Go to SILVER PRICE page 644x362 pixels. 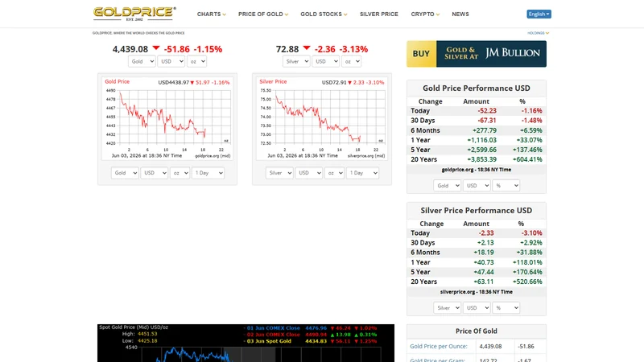378,14
